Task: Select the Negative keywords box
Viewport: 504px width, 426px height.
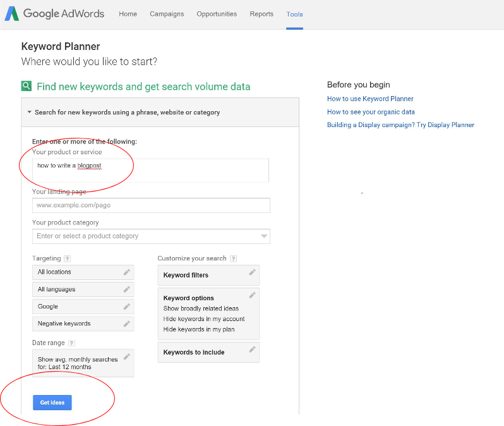Action: point(83,324)
